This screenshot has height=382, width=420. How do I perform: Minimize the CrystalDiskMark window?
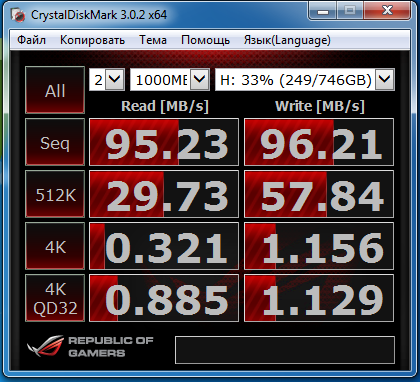(x=323, y=11)
